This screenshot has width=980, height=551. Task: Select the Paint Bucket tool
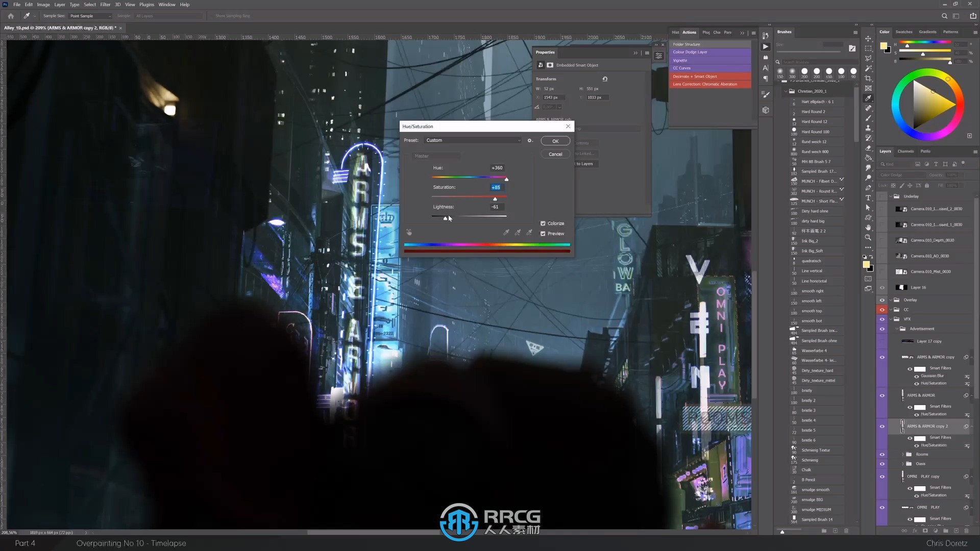point(868,158)
